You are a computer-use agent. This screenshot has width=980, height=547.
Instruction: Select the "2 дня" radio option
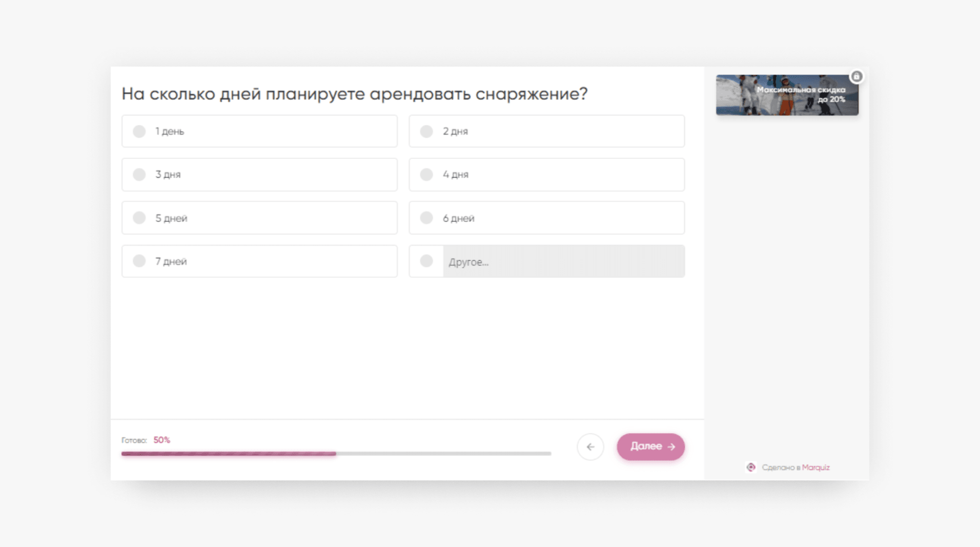[426, 132]
